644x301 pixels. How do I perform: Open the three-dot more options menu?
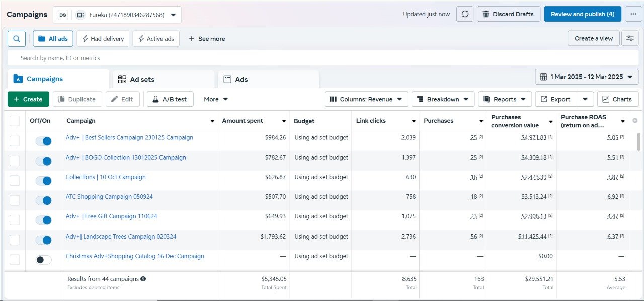(633, 14)
